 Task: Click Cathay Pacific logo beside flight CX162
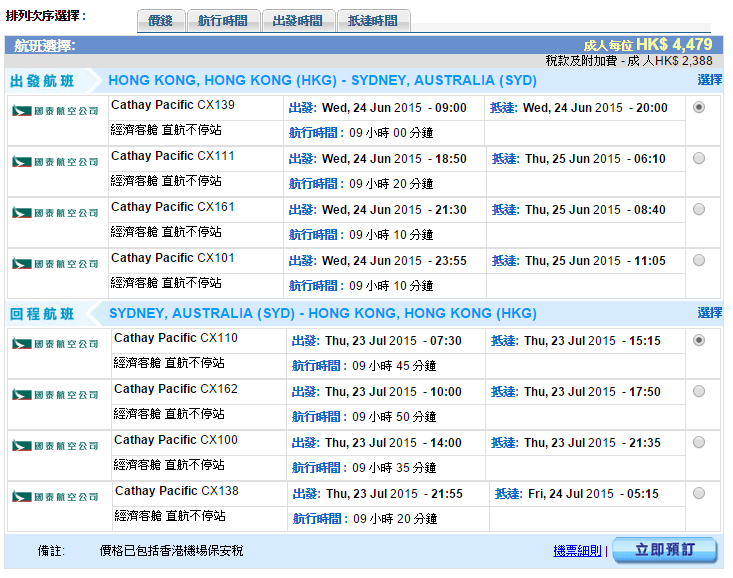(55, 395)
